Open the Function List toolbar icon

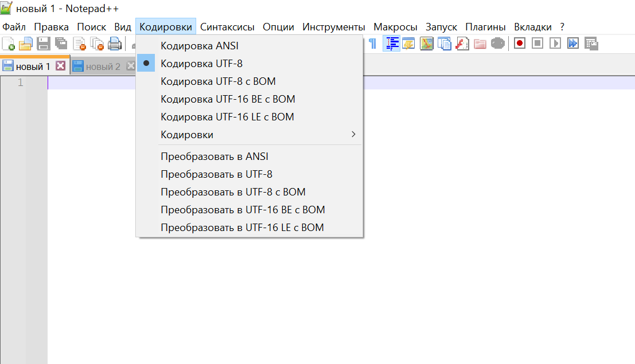[462, 44]
